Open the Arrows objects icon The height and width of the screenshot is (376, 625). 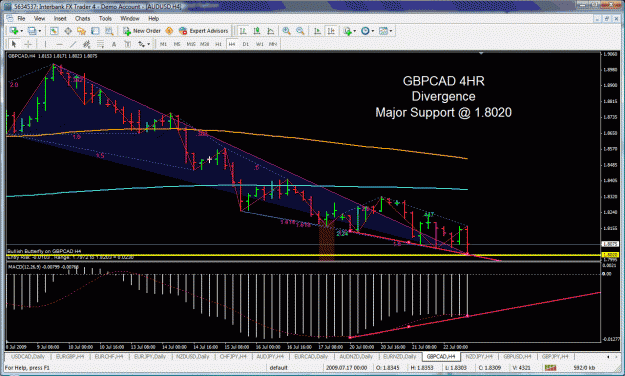pyautogui.click(x=142, y=44)
